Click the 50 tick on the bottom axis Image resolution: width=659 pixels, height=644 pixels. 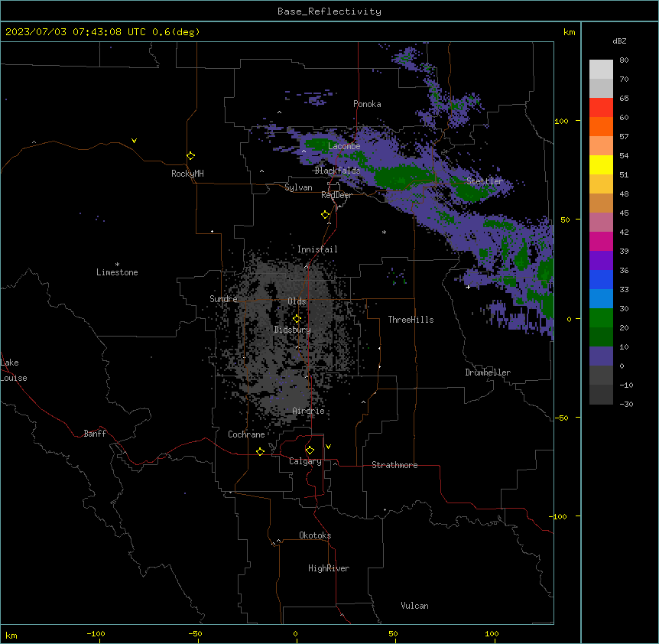click(x=393, y=633)
